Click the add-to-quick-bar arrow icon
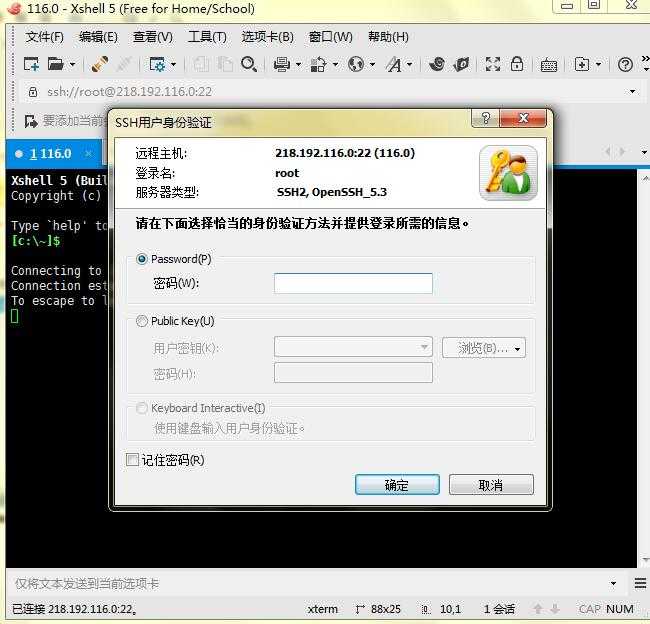This screenshot has width=650, height=624. point(31,121)
